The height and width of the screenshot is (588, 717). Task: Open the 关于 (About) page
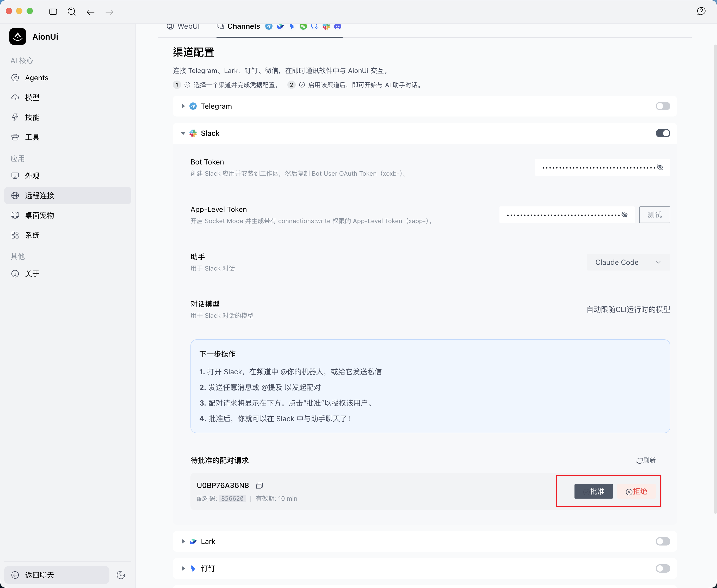point(68,274)
